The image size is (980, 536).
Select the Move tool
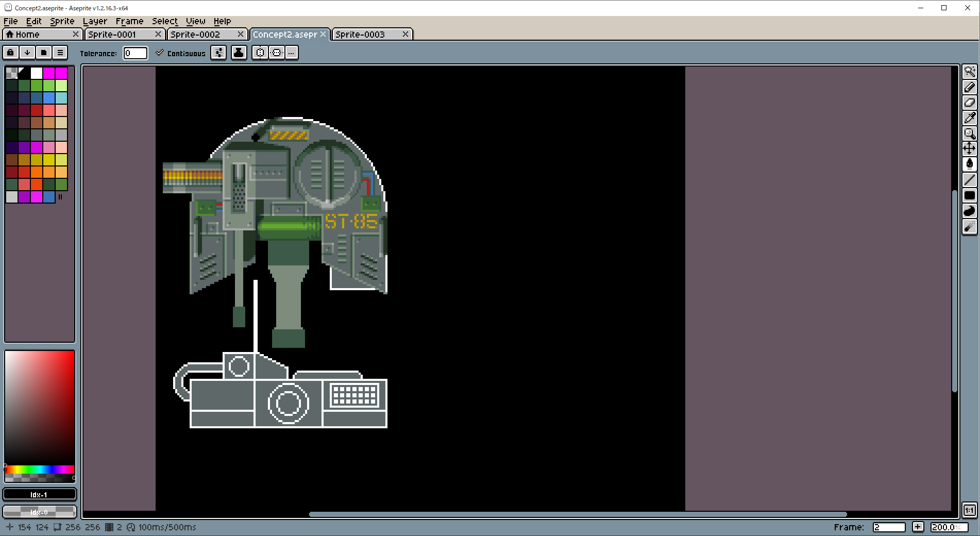(969, 149)
